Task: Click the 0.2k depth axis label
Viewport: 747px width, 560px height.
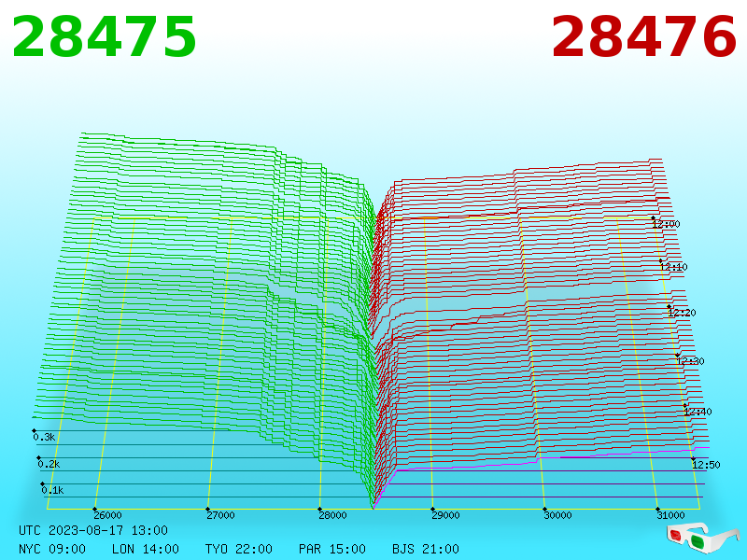Action: [x=49, y=464]
